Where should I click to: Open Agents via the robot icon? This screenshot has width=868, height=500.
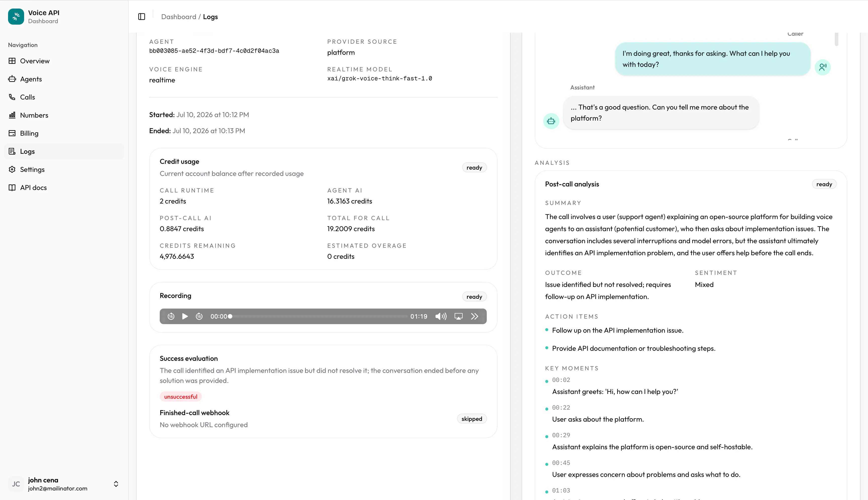12,79
